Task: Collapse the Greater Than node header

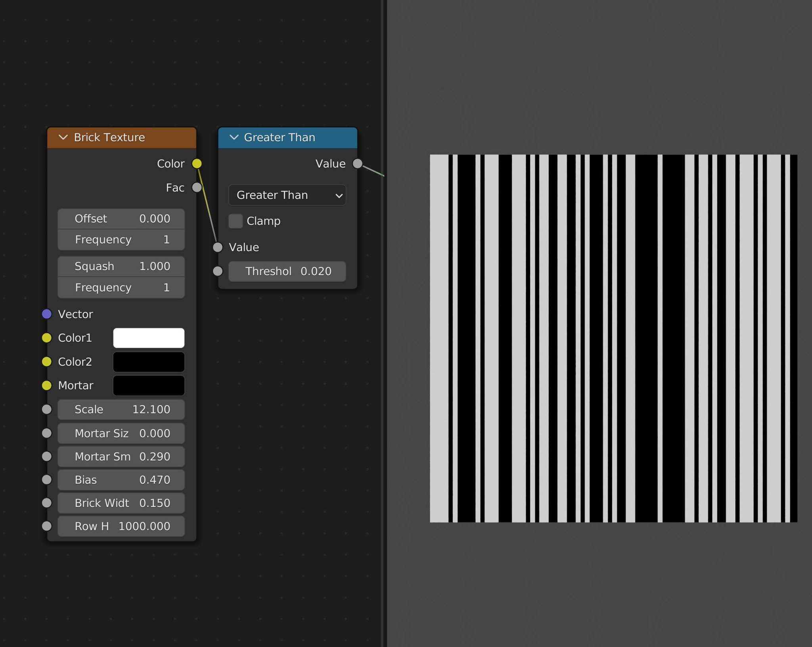Action: tap(234, 137)
